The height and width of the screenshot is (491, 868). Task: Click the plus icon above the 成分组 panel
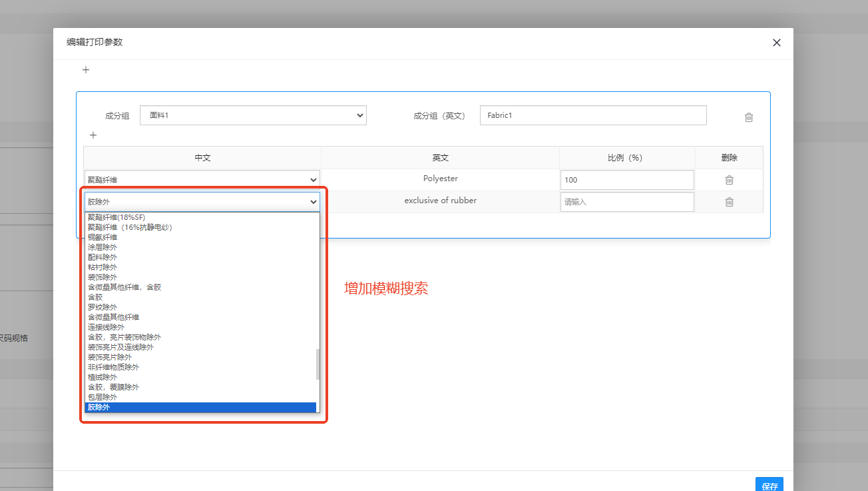86,70
